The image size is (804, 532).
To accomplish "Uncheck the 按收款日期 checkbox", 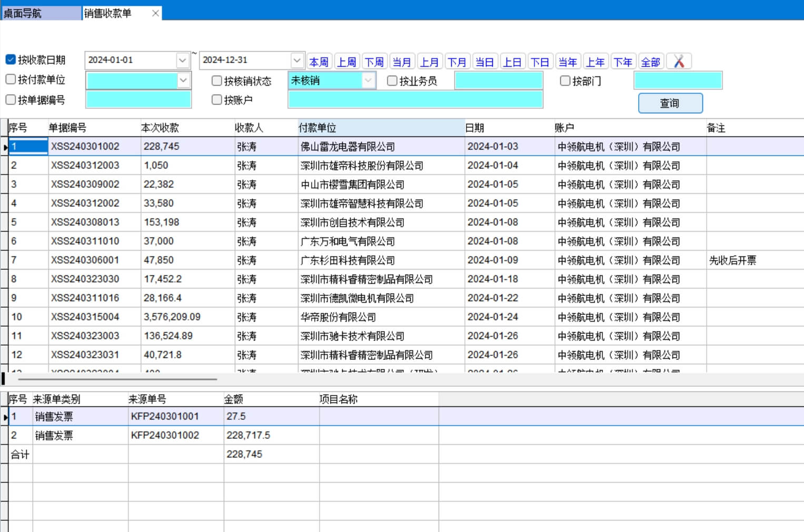I will tap(11, 59).
